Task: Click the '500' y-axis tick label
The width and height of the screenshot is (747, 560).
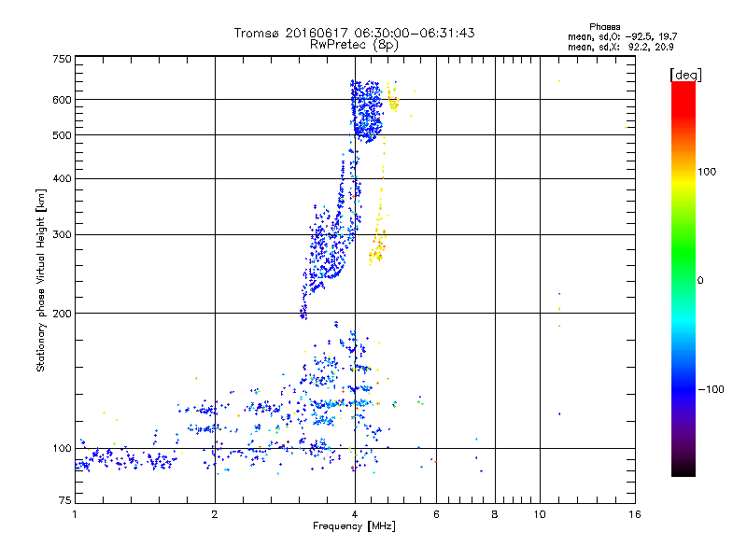Action: 62,135
